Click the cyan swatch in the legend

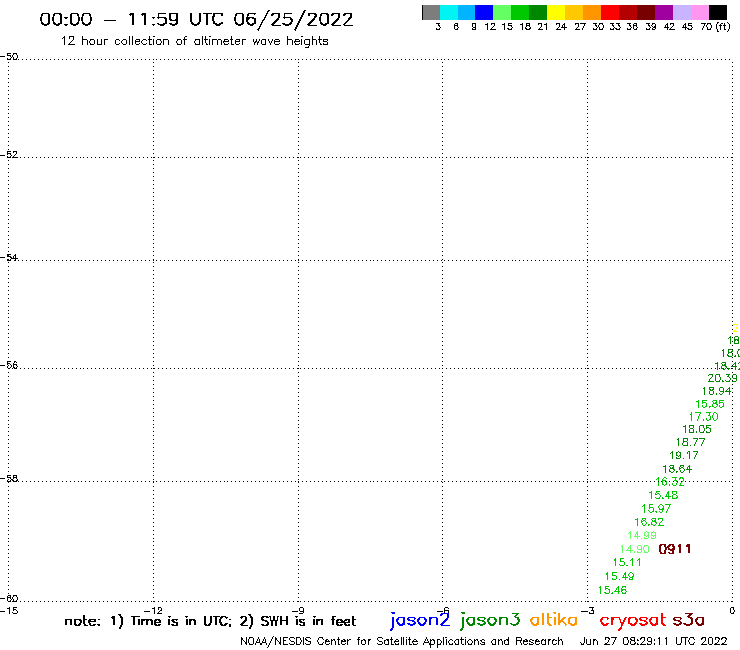point(449,12)
